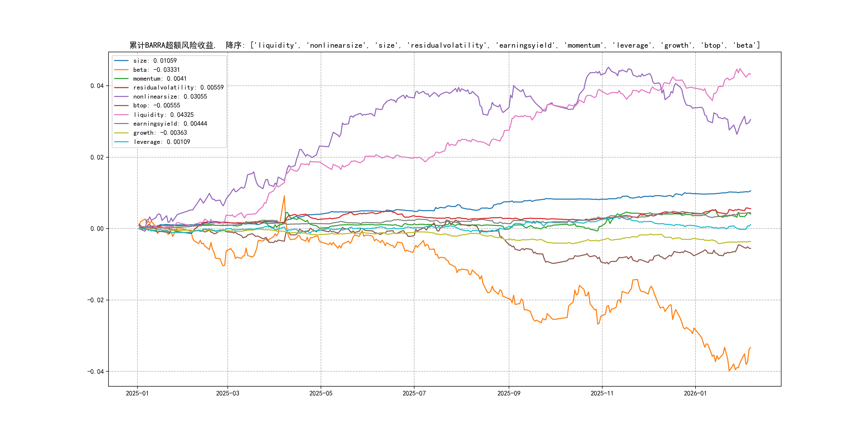Select the momentum legend entry
868x434 pixels.
click(159, 78)
